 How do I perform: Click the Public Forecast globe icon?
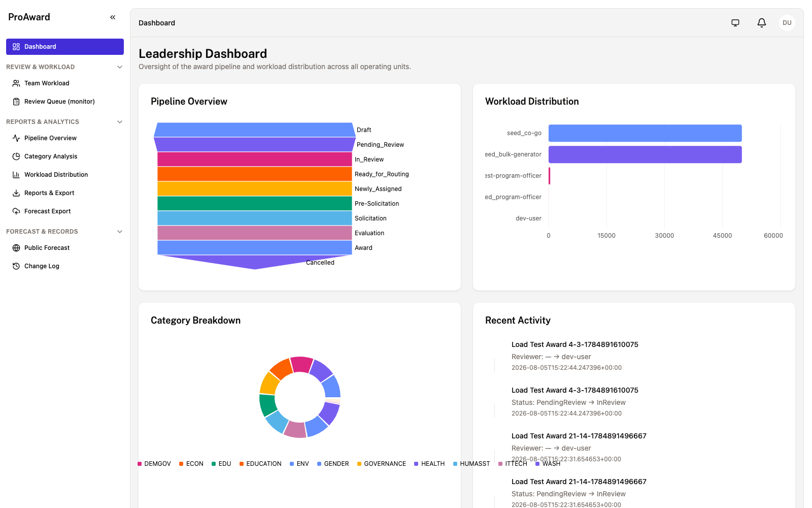pos(16,248)
